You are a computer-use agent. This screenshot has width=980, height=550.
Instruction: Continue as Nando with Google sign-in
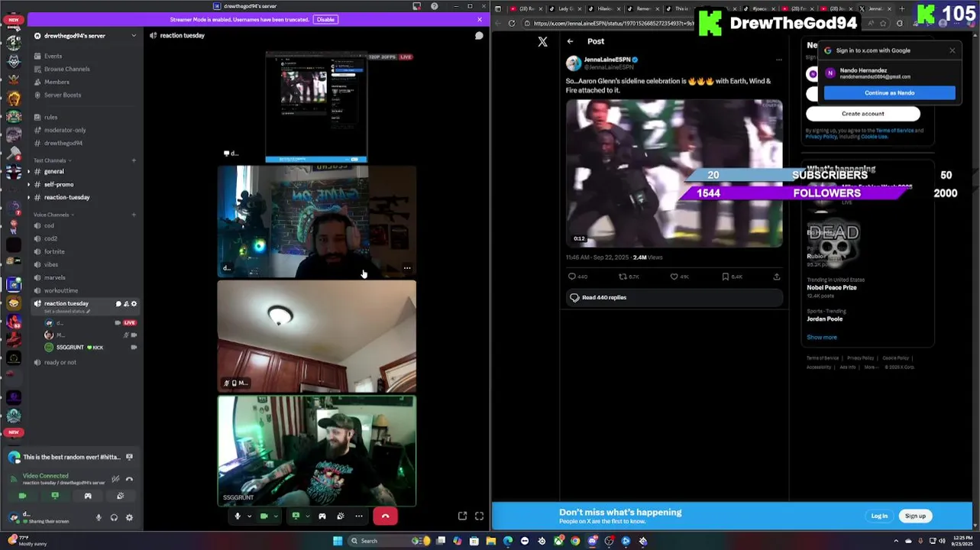point(889,92)
